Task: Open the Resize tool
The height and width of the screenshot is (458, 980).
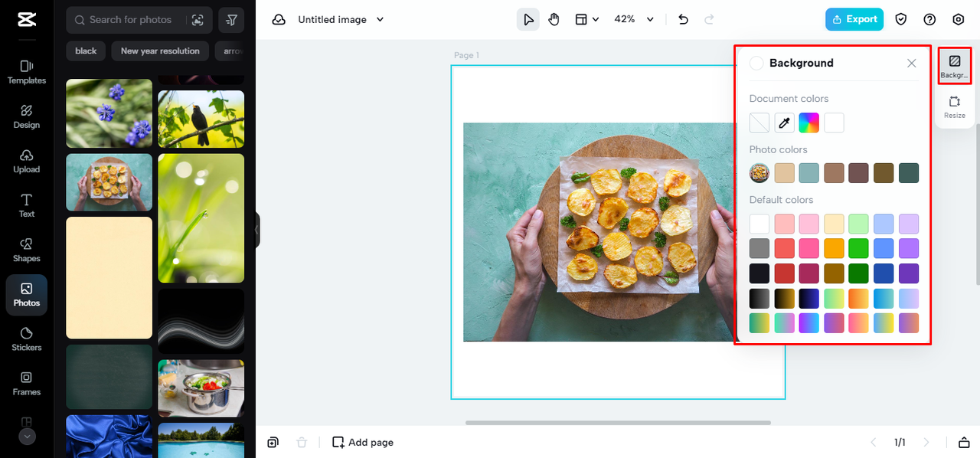Action: pos(955,106)
